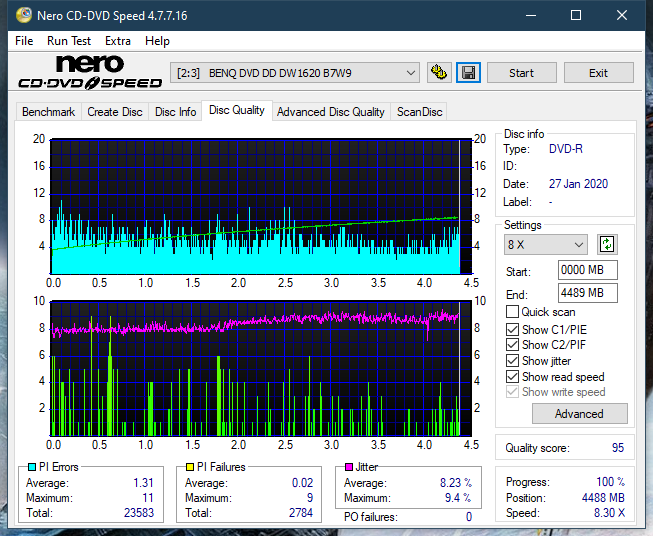Toggle the Quick scan checkbox
The height and width of the screenshot is (536, 653).
pos(512,312)
